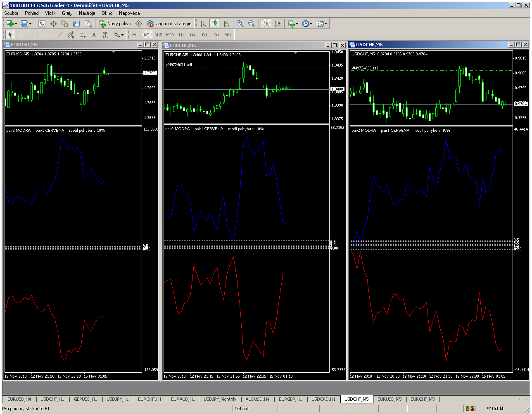Select the arrow cursor tool
532x414 pixels.
pos(10,35)
